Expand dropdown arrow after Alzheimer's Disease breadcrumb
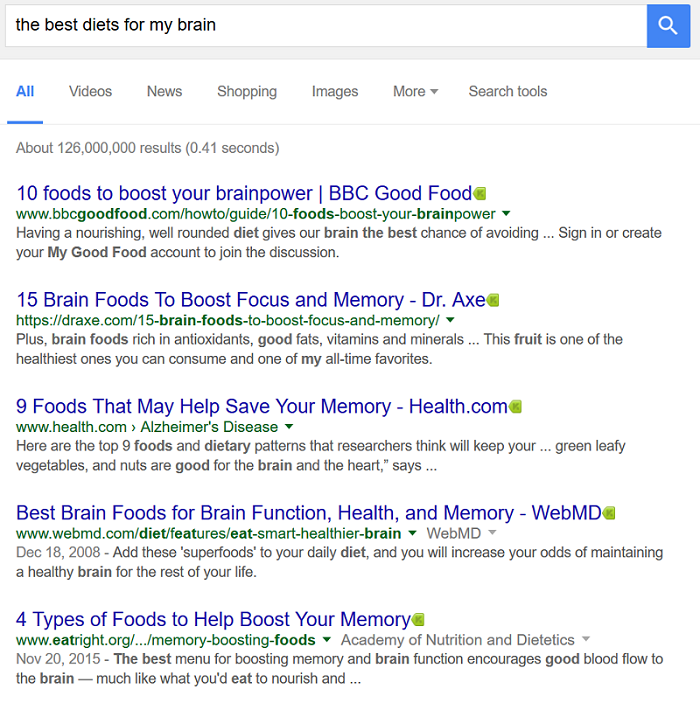Viewport: 700px width, 703px height. (289, 427)
